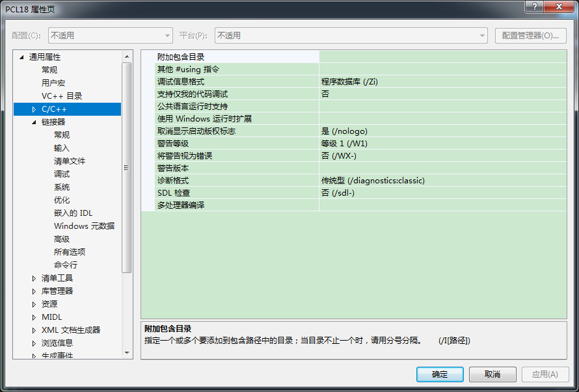Open the 配置 dropdown

pyautogui.click(x=111, y=36)
